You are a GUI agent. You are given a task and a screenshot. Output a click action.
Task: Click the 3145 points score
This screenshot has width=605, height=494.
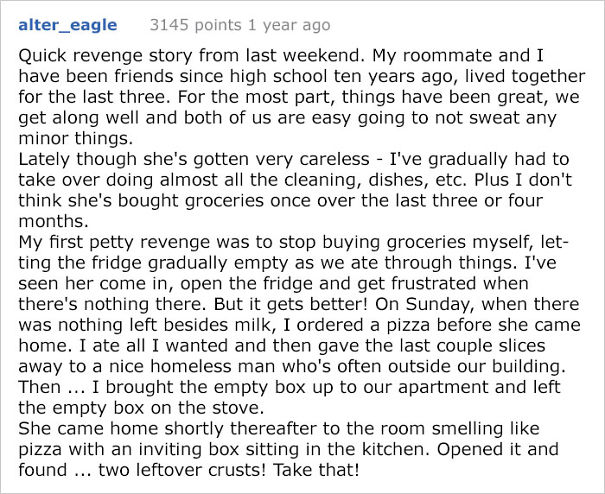click(195, 25)
